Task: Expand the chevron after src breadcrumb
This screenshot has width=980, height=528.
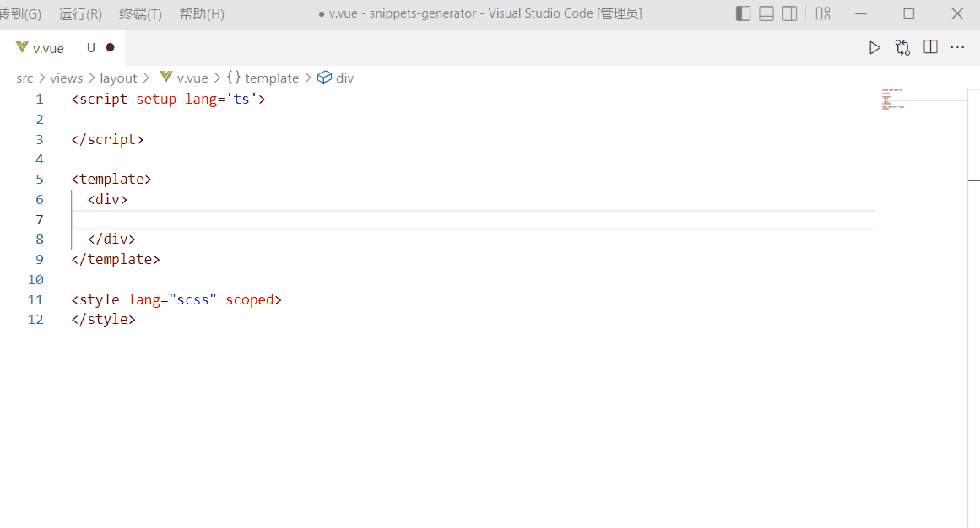Action: (42, 78)
